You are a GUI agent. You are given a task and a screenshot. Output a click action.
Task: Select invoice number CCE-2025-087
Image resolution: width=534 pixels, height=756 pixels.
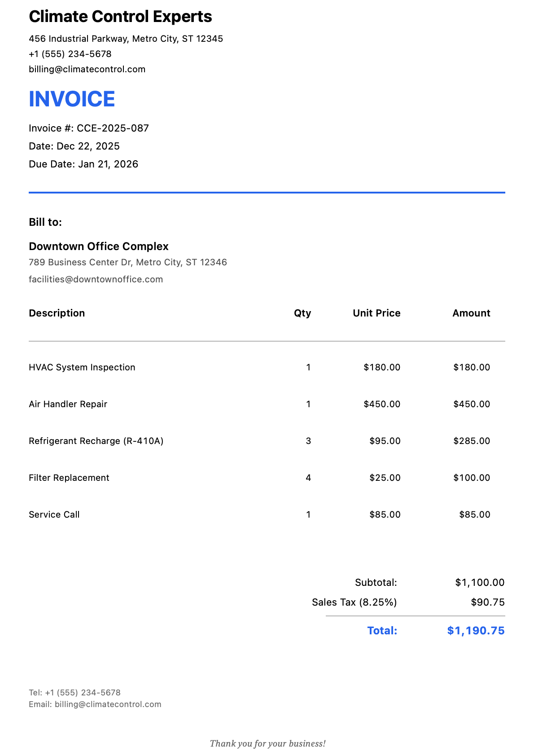[113, 128]
